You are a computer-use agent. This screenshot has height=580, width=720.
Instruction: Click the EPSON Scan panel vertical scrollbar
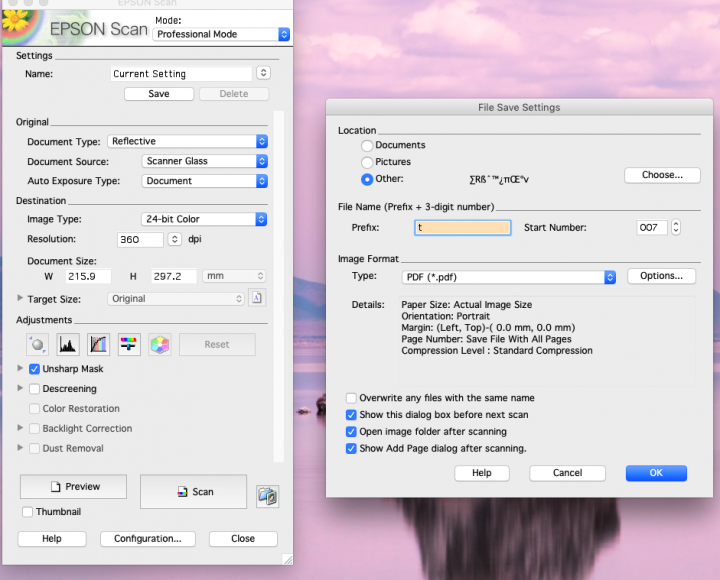[x=278, y=286]
